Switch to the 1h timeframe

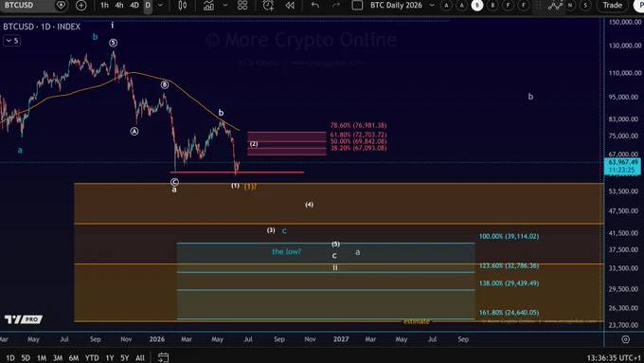click(x=105, y=6)
